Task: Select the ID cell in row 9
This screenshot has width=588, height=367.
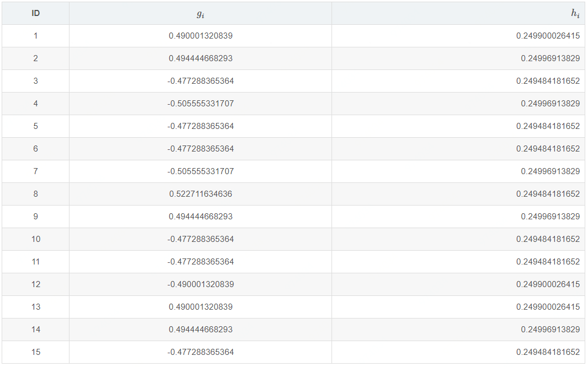Action: coord(36,217)
